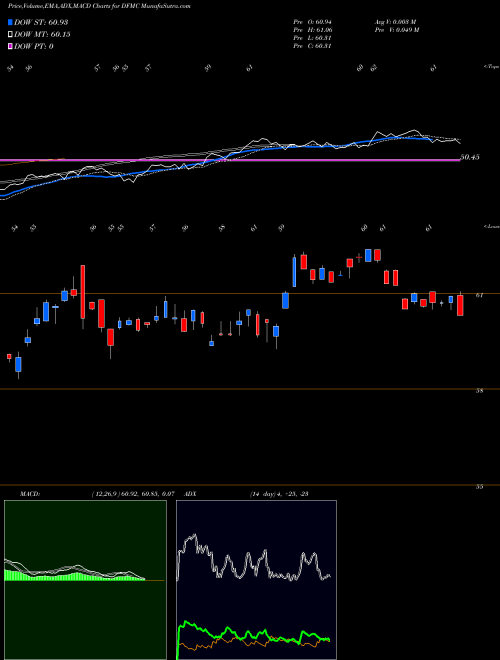Click the 58 price level label
The image size is (500, 660).
(x=479, y=391)
